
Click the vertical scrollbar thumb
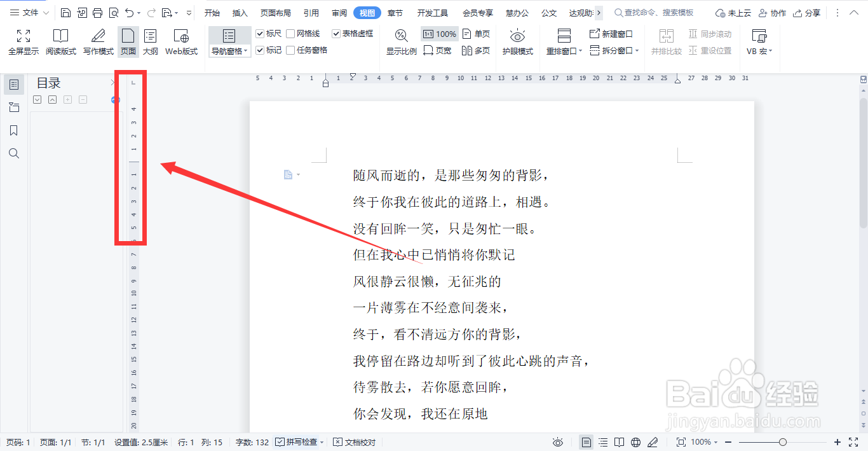(864, 163)
